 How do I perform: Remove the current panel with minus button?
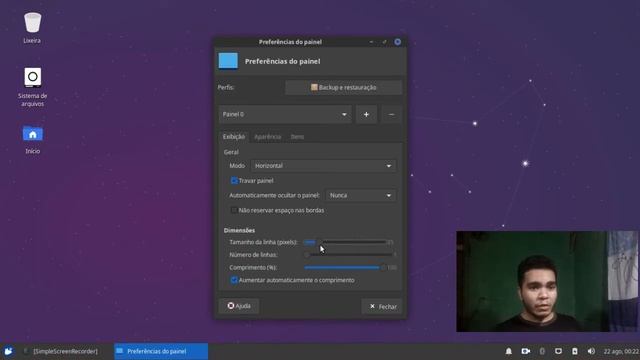(391, 115)
